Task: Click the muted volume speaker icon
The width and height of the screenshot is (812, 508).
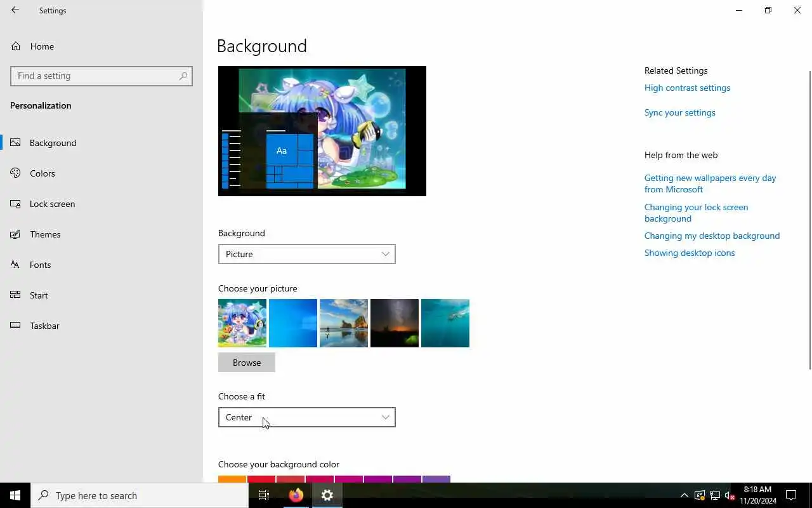Action: [730, 495]
